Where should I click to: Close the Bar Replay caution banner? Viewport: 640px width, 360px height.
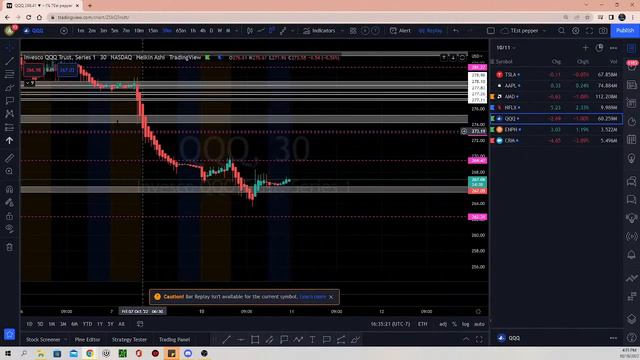tap(331, 297)
